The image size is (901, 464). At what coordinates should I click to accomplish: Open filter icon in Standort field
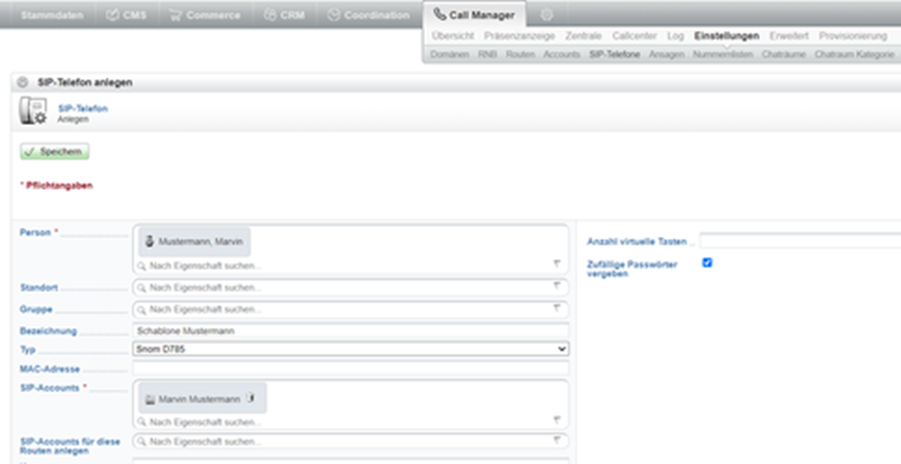click(x=556, y=286)
